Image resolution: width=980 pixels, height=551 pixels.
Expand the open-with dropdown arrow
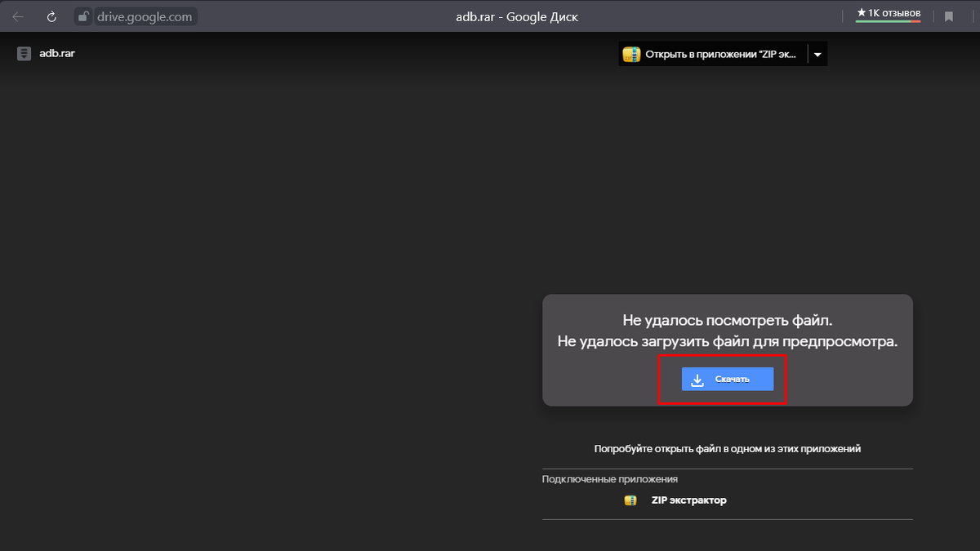[817, 55]
